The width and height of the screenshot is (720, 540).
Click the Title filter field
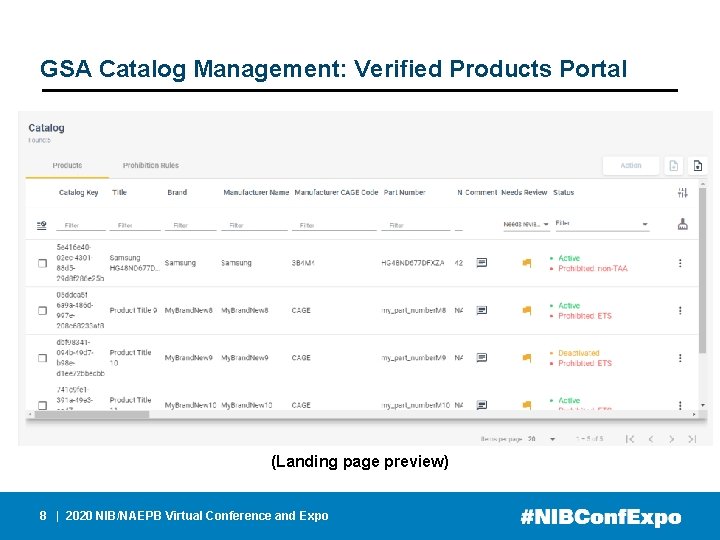pyautogui.click(x=135, y=225)
